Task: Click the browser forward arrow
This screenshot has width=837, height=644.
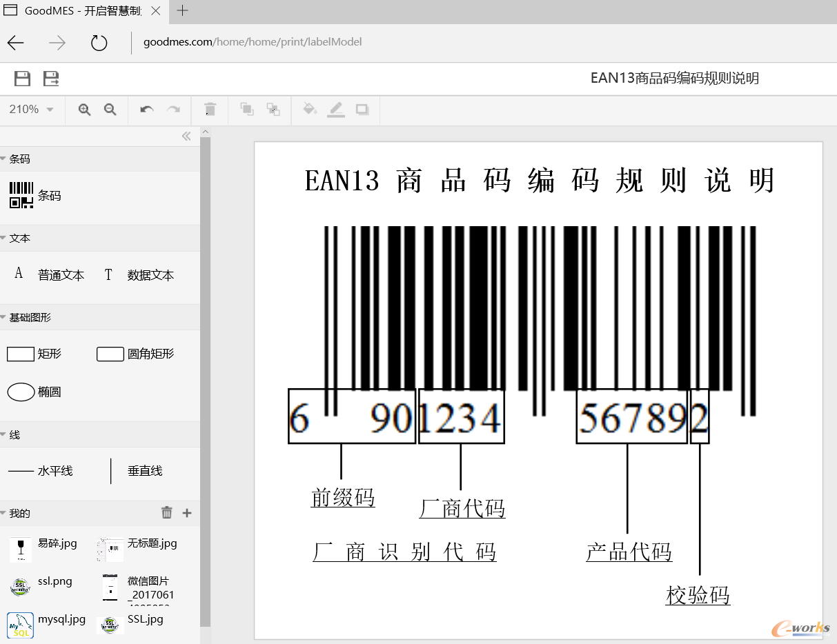Action: click(57, 43)
